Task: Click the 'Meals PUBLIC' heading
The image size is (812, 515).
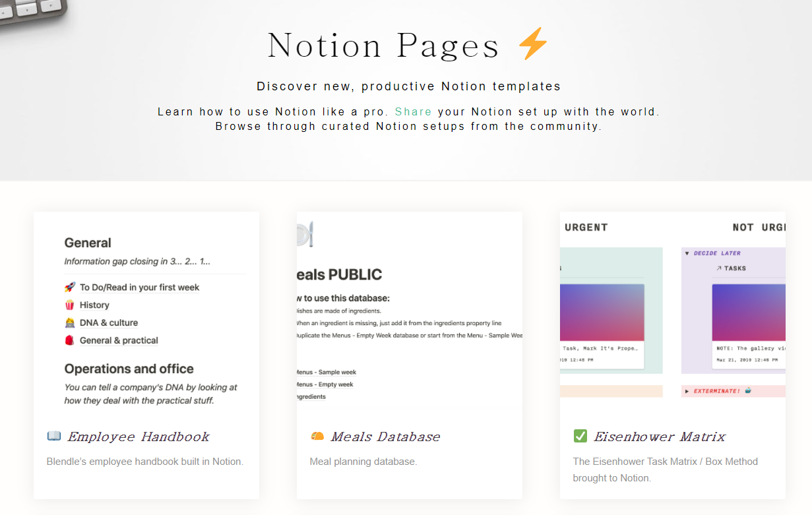Action: click(340, 274)
